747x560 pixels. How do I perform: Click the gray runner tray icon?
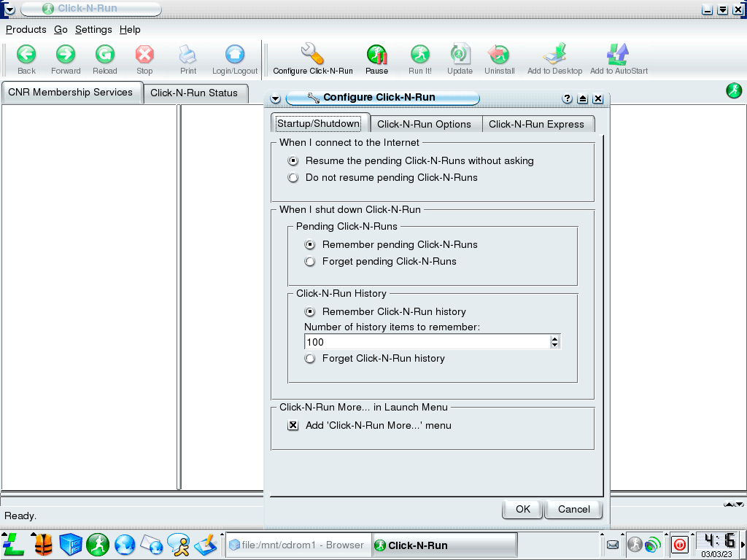click(x=635, y=544)
